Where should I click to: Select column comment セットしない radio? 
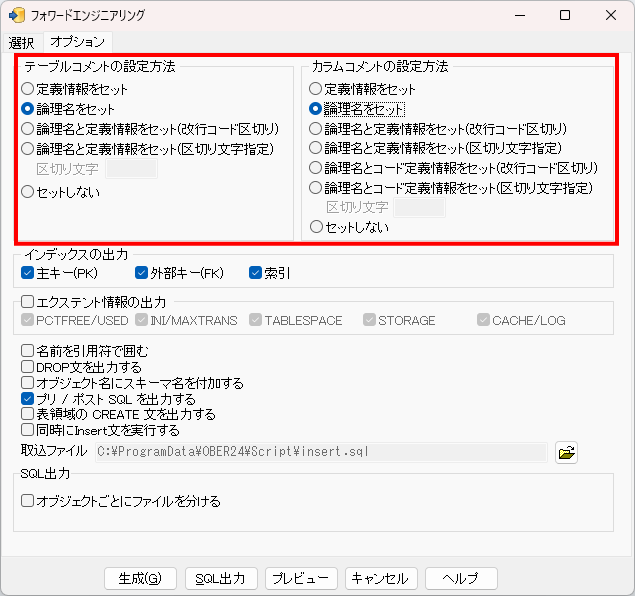(x=316, y=227)
